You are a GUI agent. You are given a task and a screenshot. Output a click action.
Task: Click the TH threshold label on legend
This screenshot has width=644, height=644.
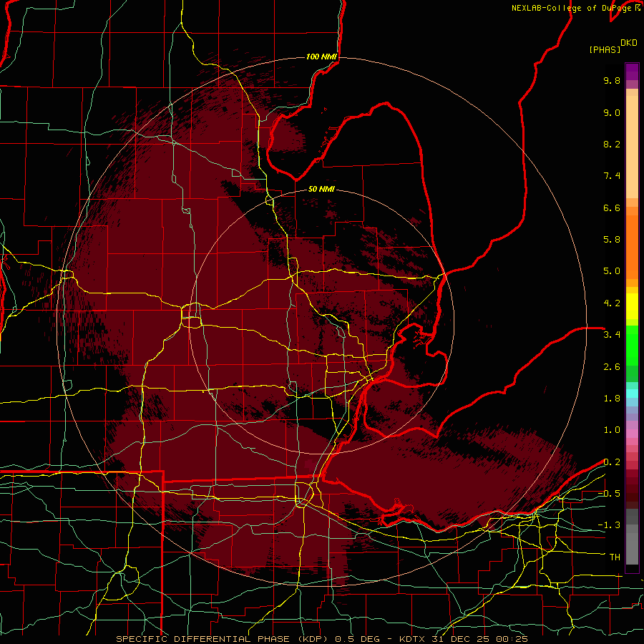click(615, 557)
